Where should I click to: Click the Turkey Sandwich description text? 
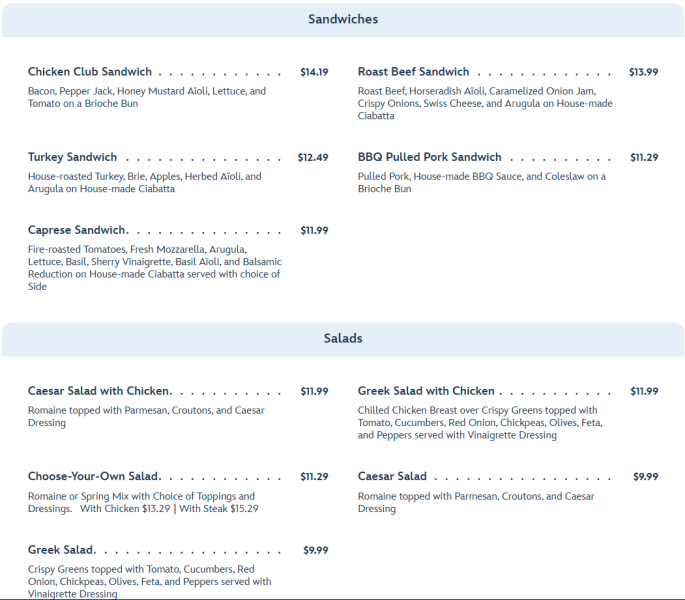click(144, 183)
